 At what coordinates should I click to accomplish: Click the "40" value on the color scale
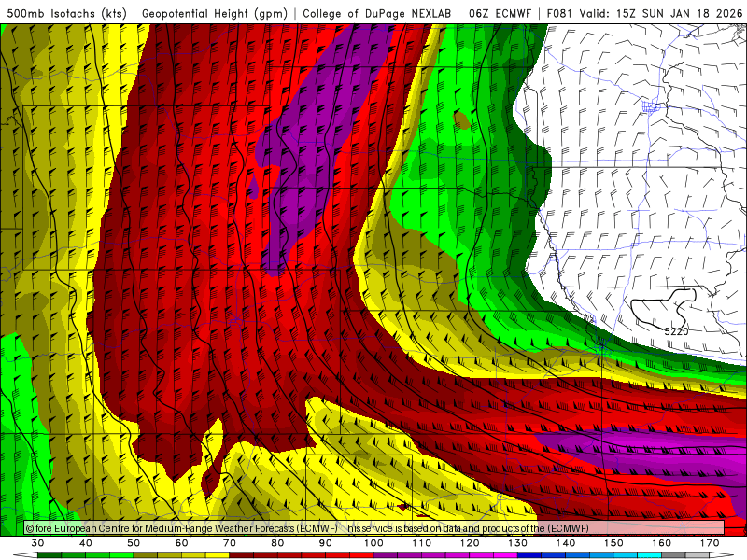pos(86,543)
